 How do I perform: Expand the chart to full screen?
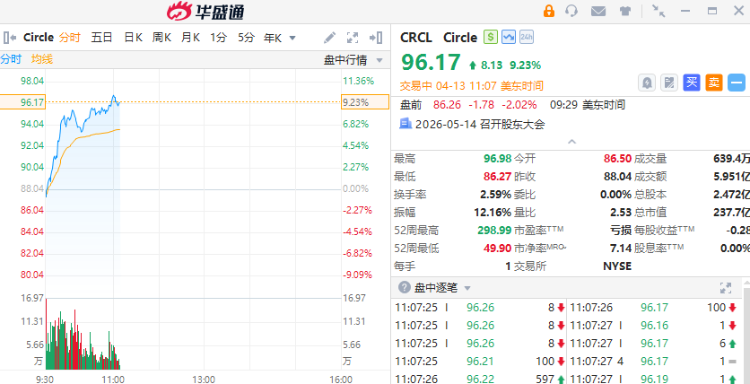[x=353, y=37]
